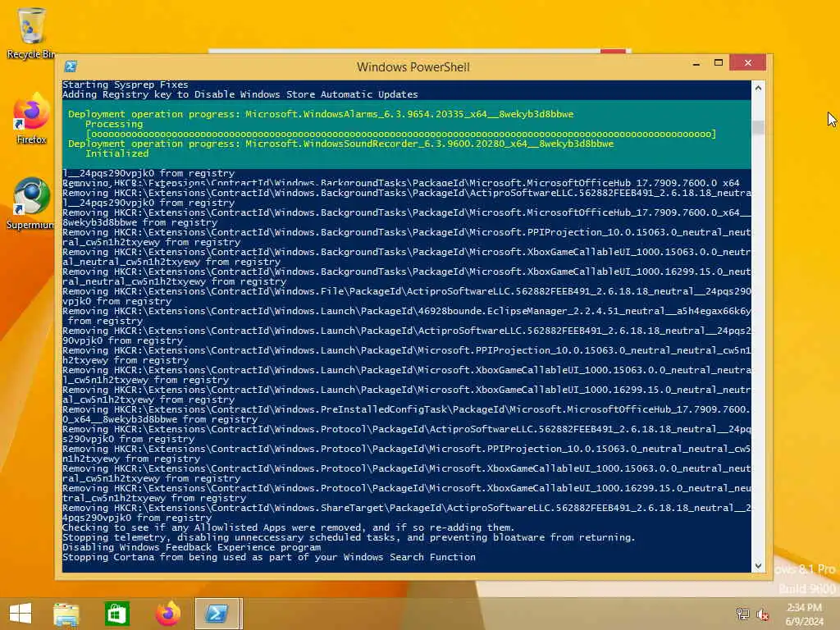Open the network icon in the system tray
The width and height of the screenshot is (840, 630).
click(742, 614)
